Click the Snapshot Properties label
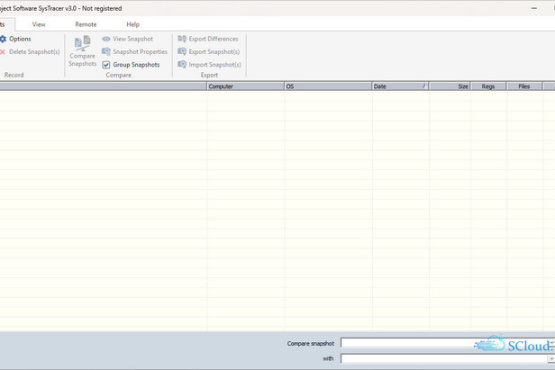 pyautogui.click(x=140, y=52)
